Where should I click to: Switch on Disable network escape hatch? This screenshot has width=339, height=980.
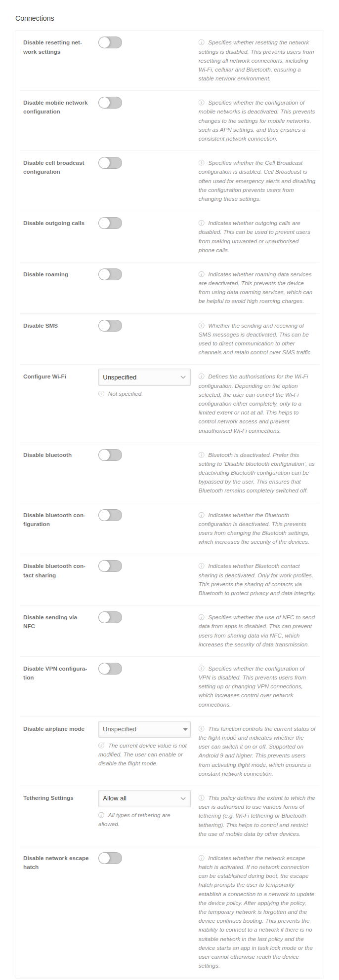click(110, 858)
